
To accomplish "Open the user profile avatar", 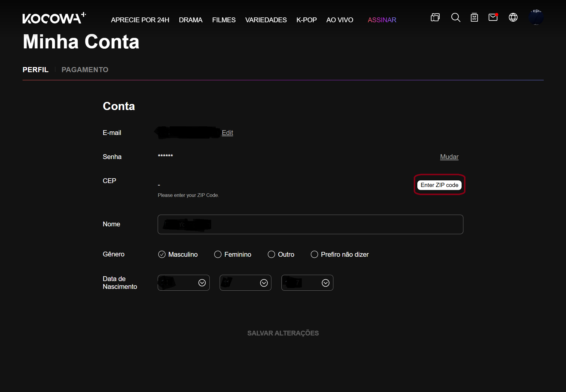I will click(536, 17).
